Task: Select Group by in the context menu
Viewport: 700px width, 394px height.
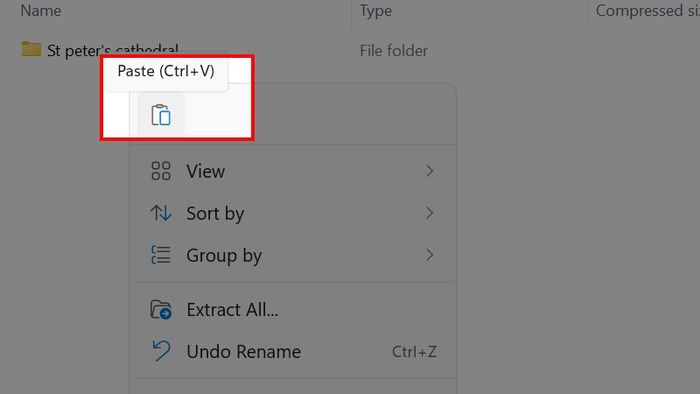Action: [x=294, y=255]
